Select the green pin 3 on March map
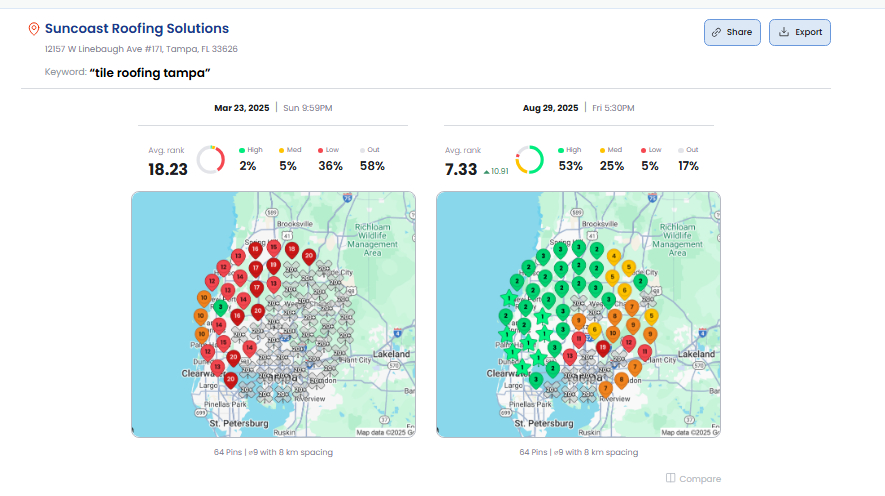This screenshot has width=885, height=496. [x=220, y=307]
